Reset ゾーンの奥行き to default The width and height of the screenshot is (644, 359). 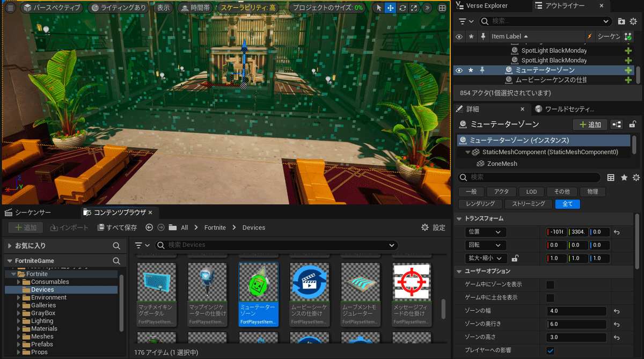tap(617, 324)
